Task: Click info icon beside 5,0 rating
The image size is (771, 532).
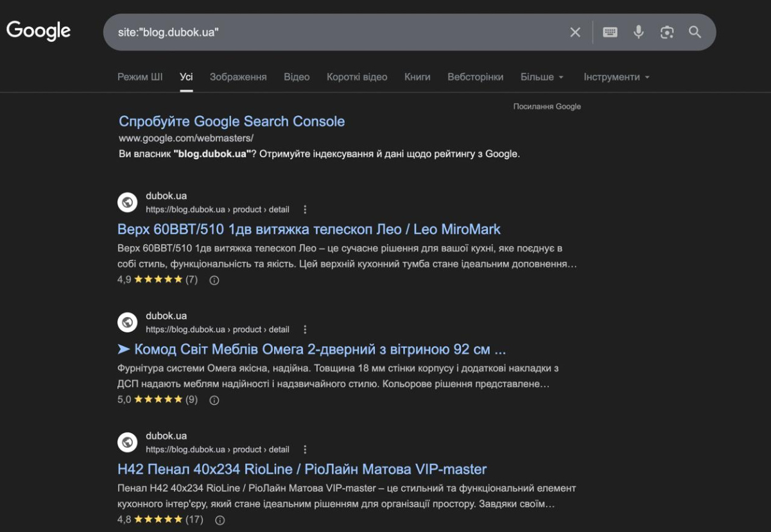Action: [214, 400]
